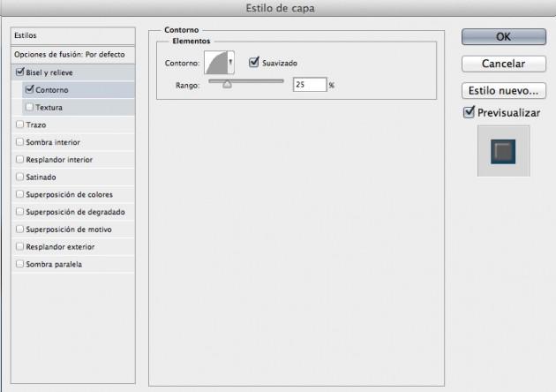Click the style preview swatch thumbnail
The image size is (556, 392).
click(x=503, y=151)
